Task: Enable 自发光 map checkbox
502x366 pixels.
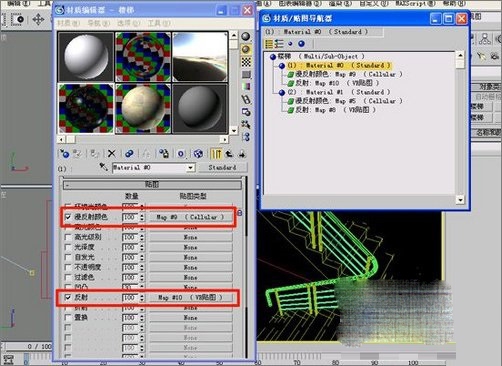Action: tap(68, 257)
